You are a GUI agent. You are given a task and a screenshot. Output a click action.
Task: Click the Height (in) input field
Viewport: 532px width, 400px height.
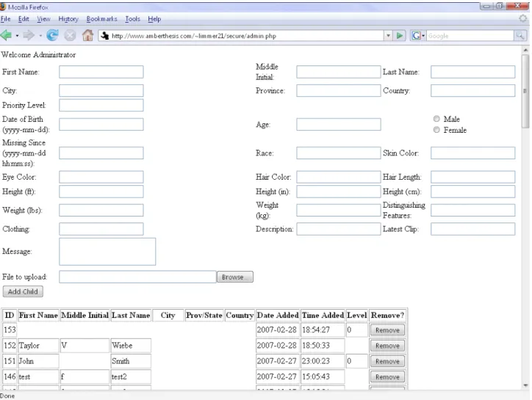click(338, 192)
